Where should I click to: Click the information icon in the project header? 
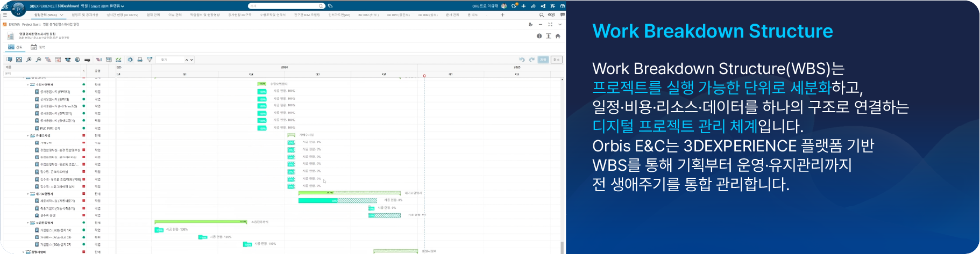(x=539, y=36)
